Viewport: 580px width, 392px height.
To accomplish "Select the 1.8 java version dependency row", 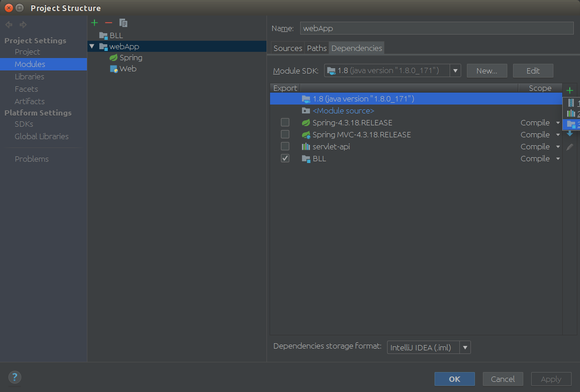I will click(x=416, y=99).
